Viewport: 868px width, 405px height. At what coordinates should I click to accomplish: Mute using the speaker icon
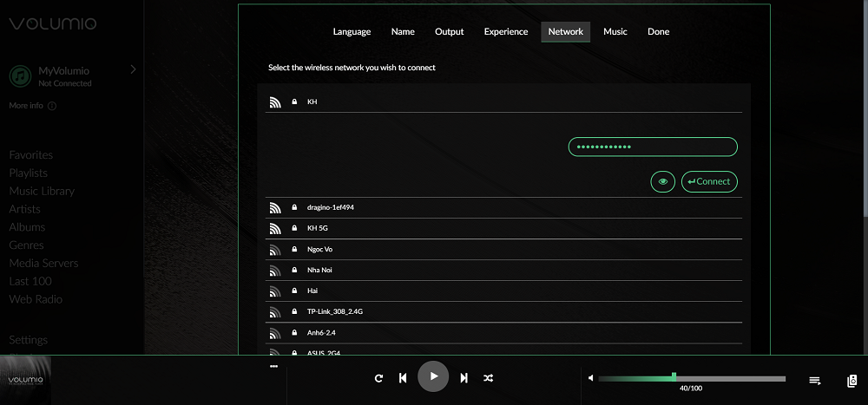[x=590, y=378]
